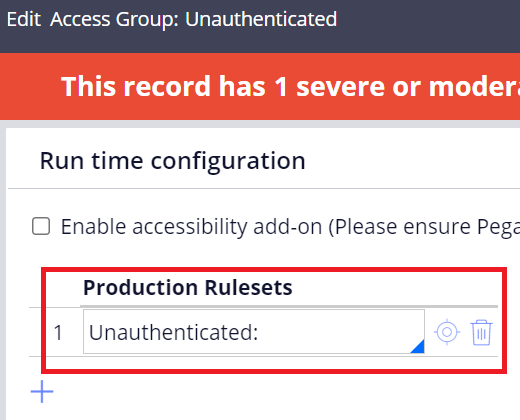520x420 pixels.
Task: Click the underline below Production Rulesets
Action: coord(289,306)
